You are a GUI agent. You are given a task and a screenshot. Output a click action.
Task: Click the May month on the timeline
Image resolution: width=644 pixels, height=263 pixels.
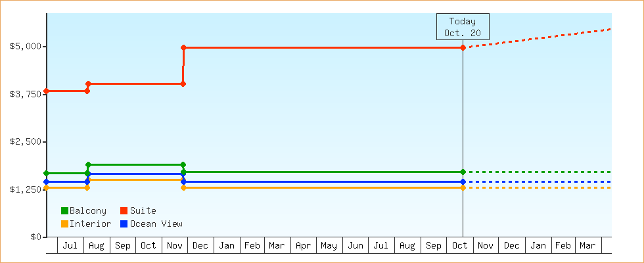click(329, 246)
